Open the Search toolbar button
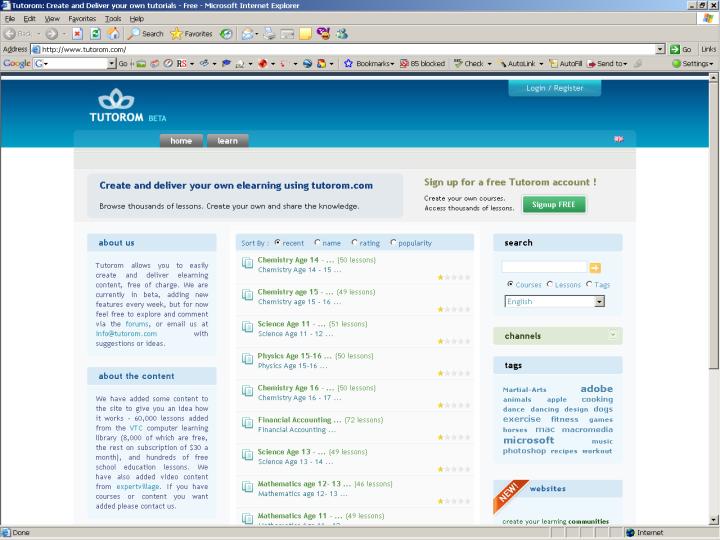 146,34
